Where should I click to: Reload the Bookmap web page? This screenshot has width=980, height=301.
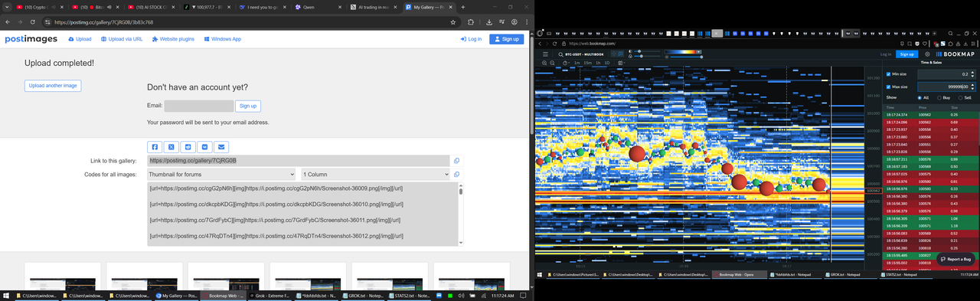coord(554,44)
